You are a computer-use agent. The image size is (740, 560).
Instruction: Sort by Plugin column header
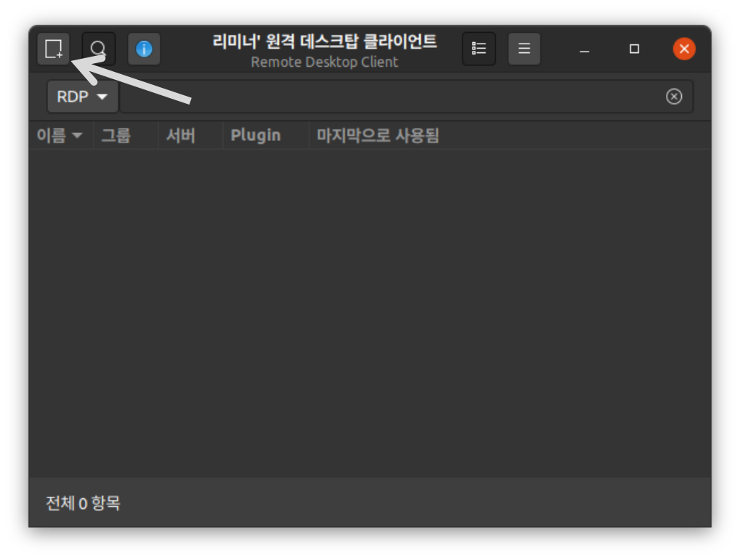pyautogui.click(x=266, y=136)
